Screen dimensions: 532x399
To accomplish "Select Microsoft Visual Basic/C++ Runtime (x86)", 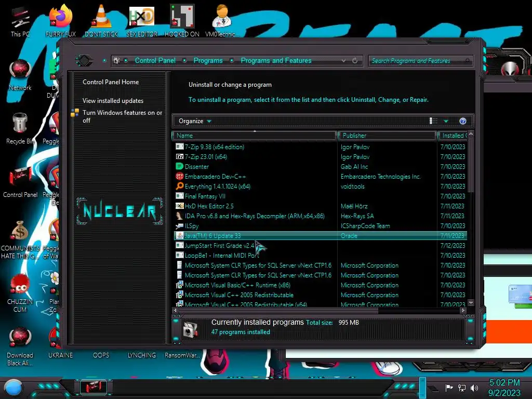I will [320, 285].
